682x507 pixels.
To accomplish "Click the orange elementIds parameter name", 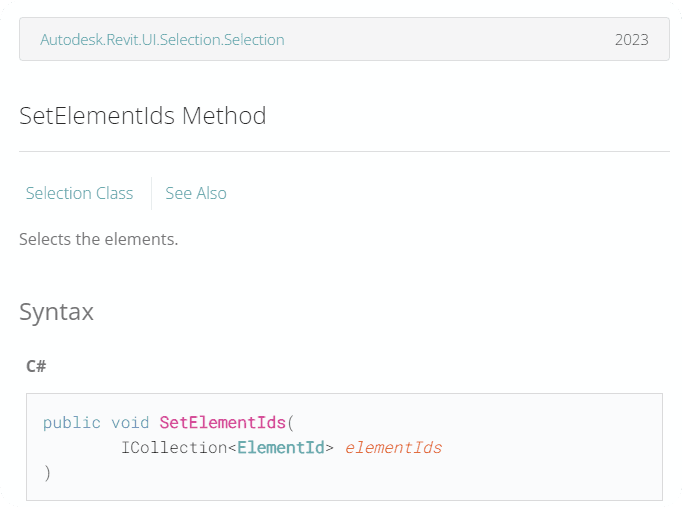I will pos(393,447).
